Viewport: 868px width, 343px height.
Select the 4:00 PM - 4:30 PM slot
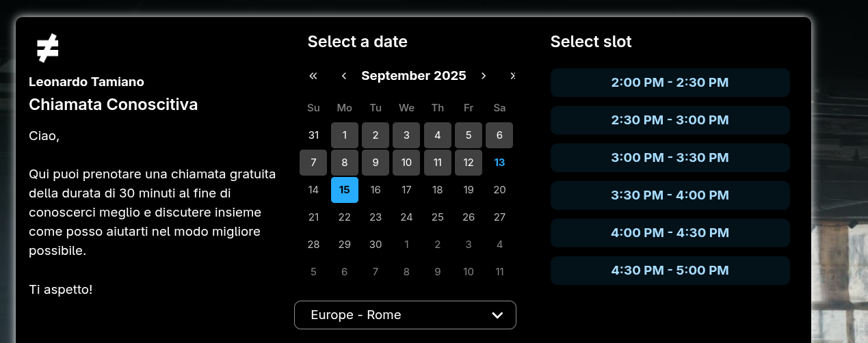(x=670, y=233)
